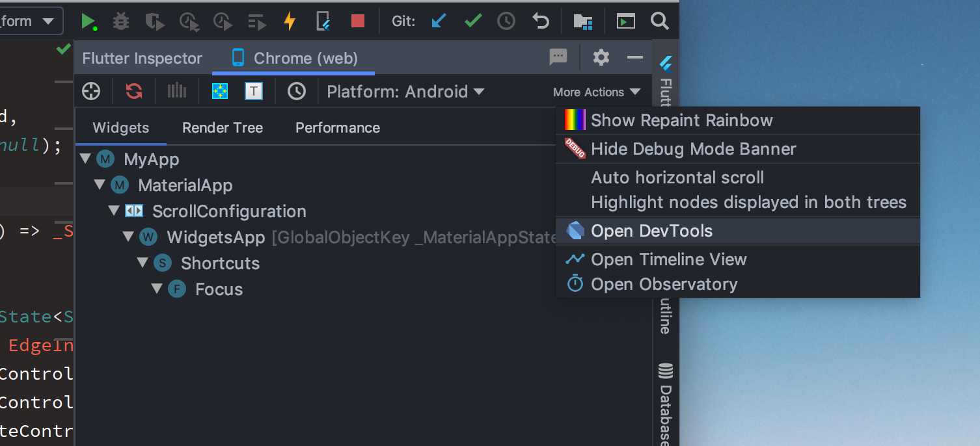Enable widget select mode in the inspector
This screenshot has width=980, height=446.
[91, 91]
